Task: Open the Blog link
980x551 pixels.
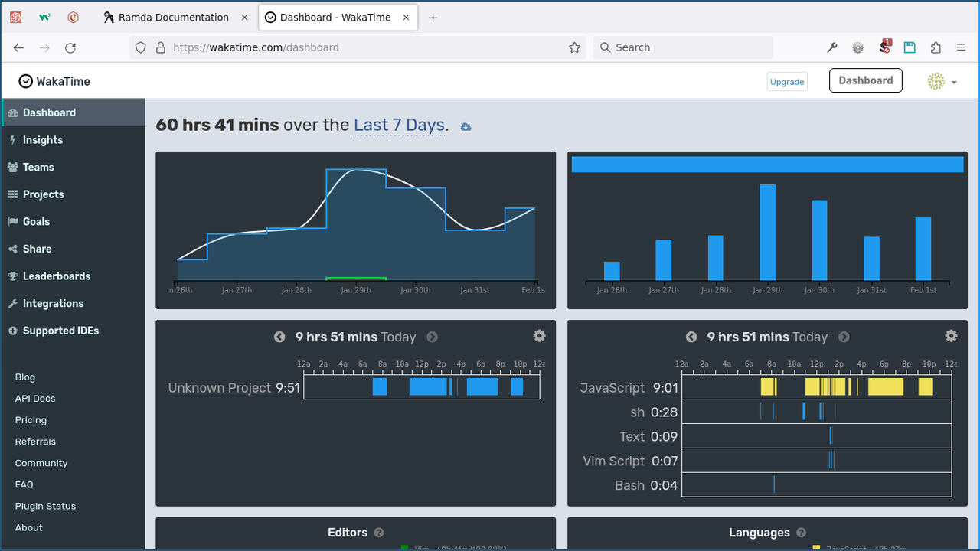Action: point(25,377)
